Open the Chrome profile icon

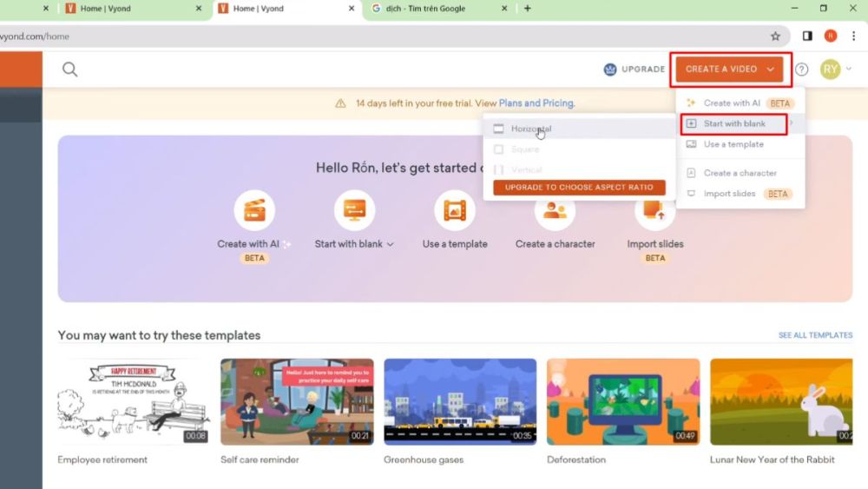(x=831, y=36)
